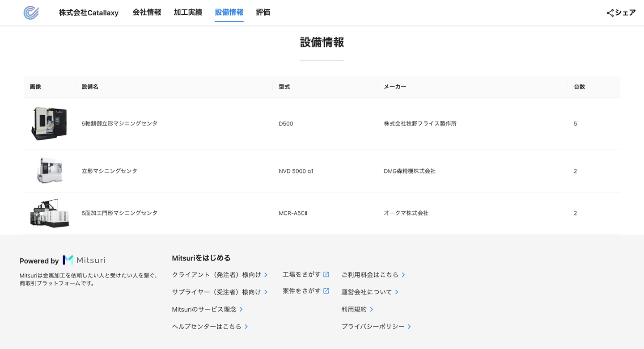Click external link icon beside 工場をさがす
This screenshot has width=644, height=349.
(326, 274)
